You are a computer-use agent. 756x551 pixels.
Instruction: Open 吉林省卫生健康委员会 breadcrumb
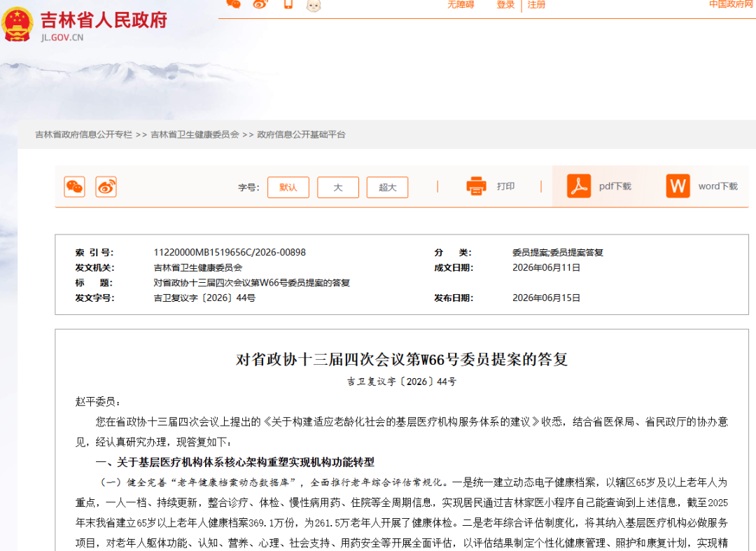[195, 134]
